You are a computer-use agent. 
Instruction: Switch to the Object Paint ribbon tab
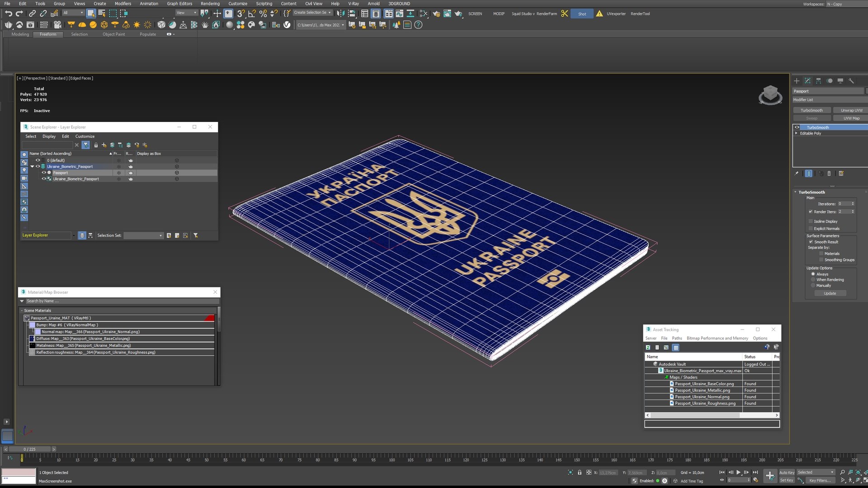(113, 34)
